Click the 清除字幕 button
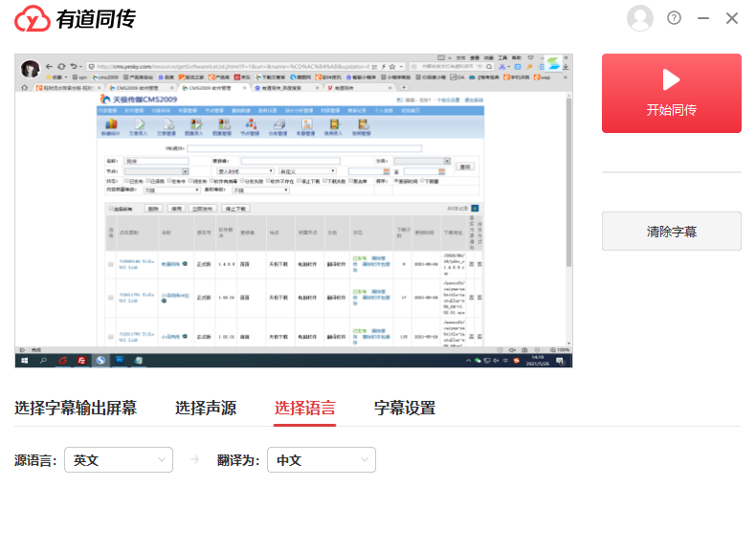This screenshot has width=756, height=554. click(671, 232)
